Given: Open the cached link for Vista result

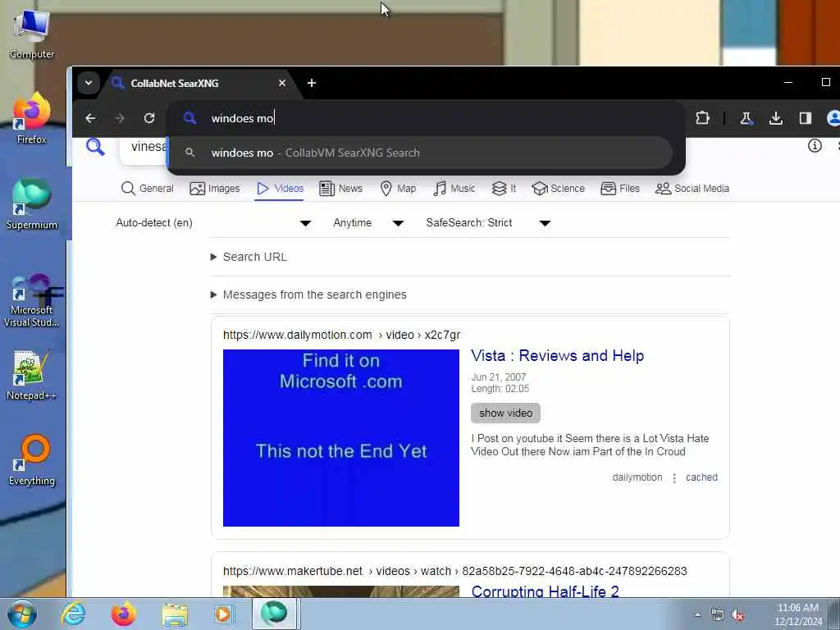Looking at the screenshot, I should pos(701,477).
